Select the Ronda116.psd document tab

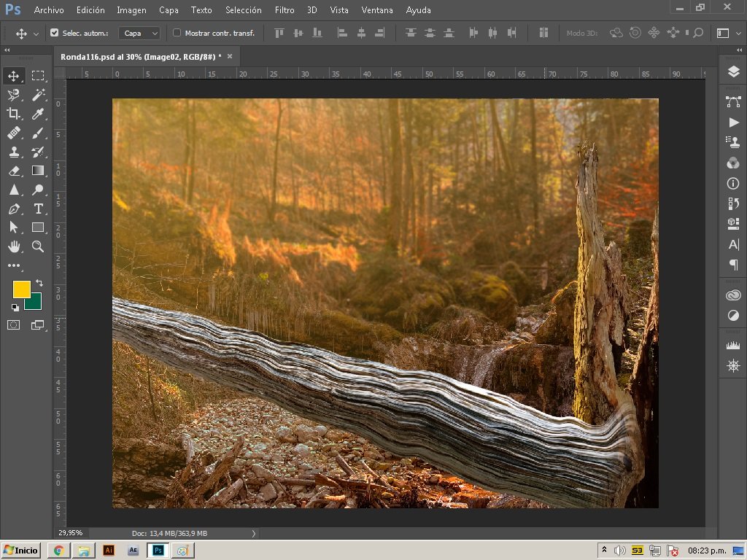click(x=141, y=57)
